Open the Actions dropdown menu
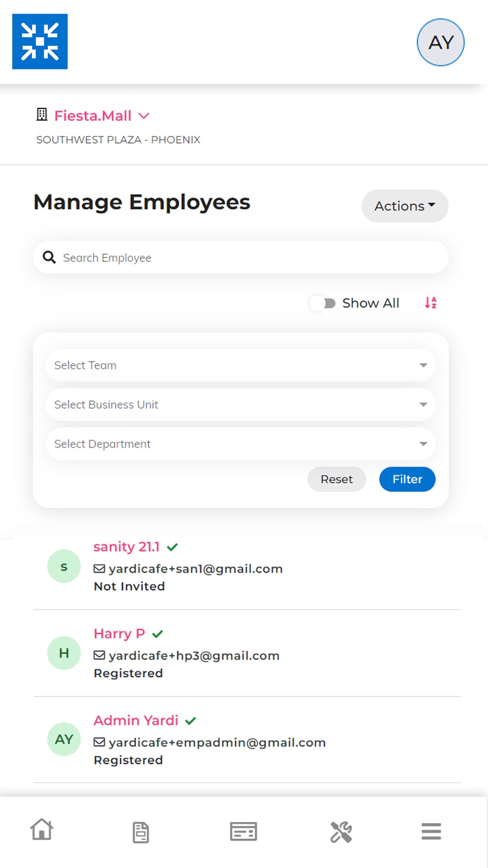Screen dimensions: 488x868 (x=405, y=206)
